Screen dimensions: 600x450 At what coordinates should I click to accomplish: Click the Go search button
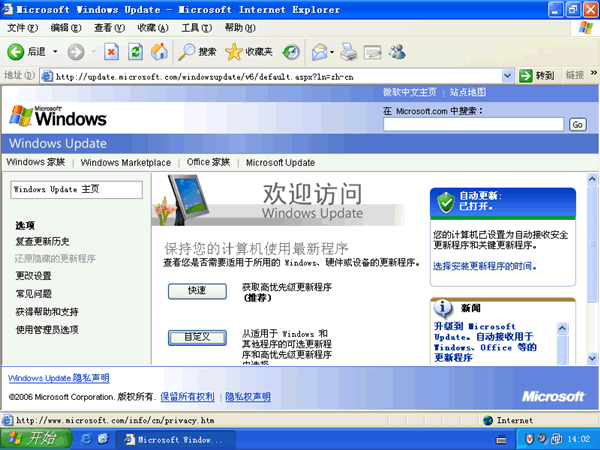(x=577, y=125)
